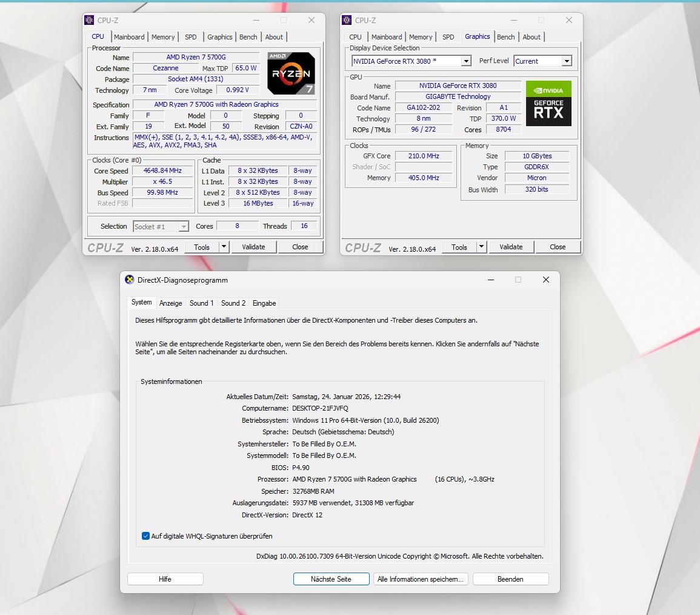Select the System tab in DxDiag
Screen dimensions: 700x615
click(142, 303)
